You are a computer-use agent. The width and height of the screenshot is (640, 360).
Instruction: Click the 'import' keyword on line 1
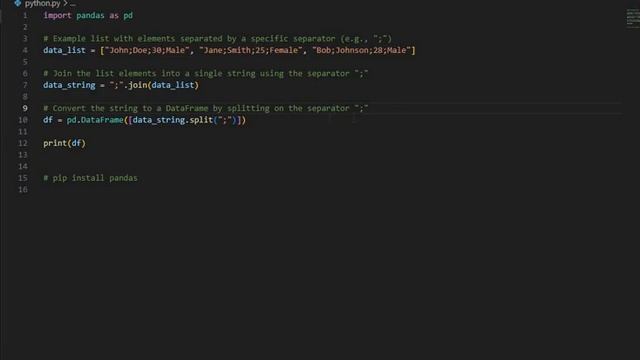(57, 16)
